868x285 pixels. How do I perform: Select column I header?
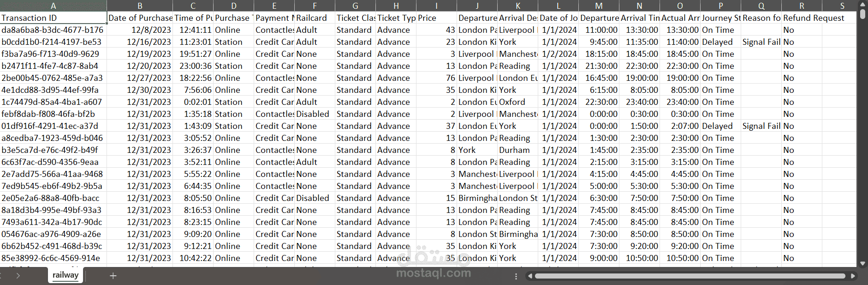tap(436, 6)
